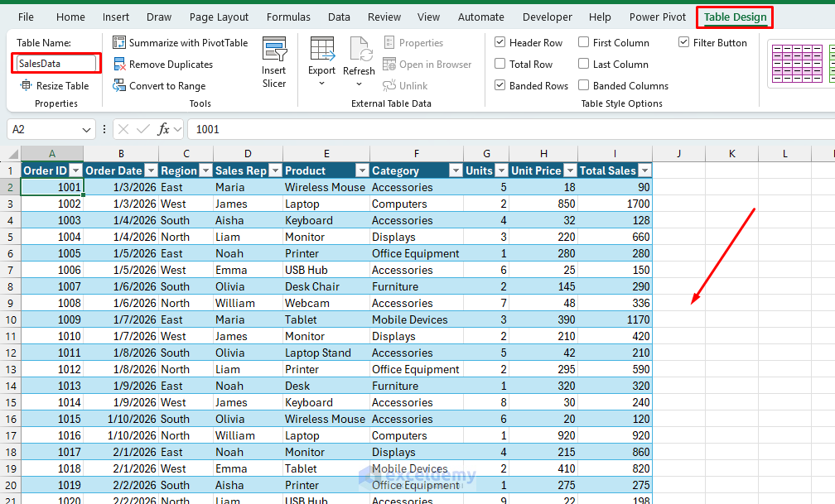This screenshot has width=835, height=504.
Task: Click the Table Name input field
Action: tap(56, 64)
